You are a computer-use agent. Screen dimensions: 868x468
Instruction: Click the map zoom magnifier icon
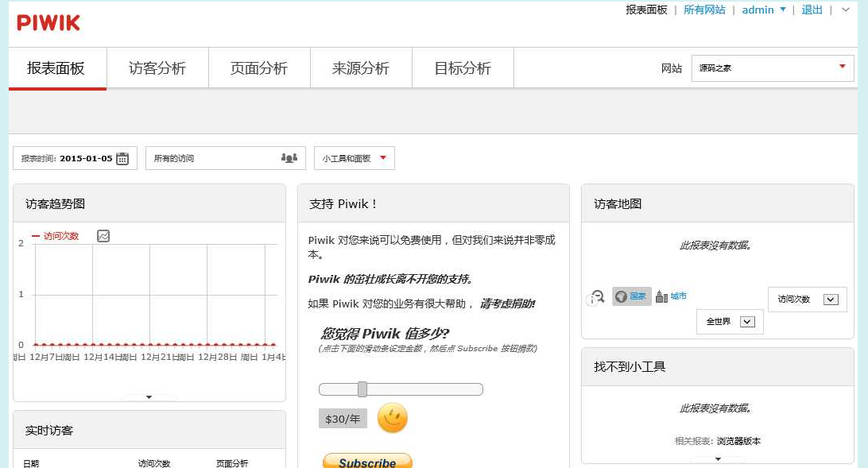point(595,298)
